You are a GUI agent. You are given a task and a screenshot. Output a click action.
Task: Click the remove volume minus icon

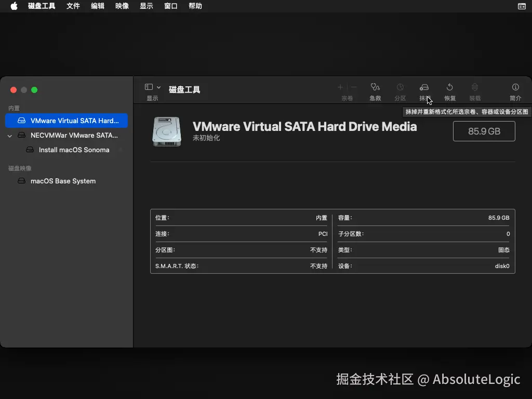354,87
